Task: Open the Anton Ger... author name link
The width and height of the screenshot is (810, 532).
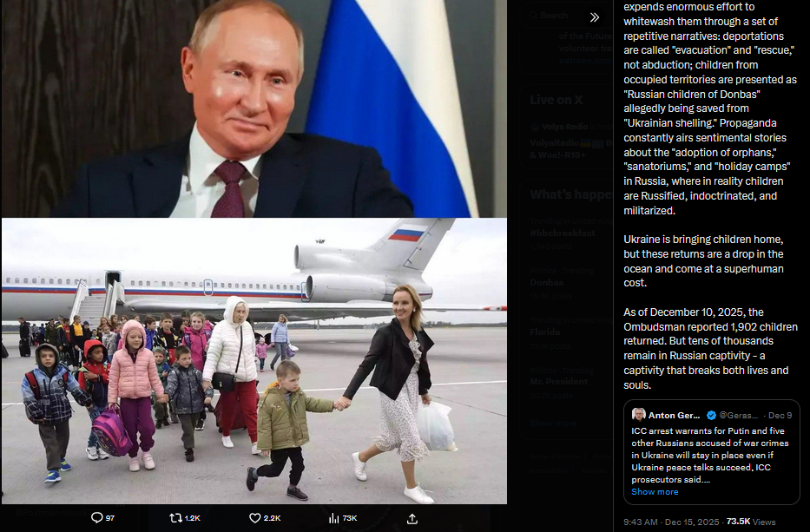Action: pyautogui.click(x=675, y=415)
